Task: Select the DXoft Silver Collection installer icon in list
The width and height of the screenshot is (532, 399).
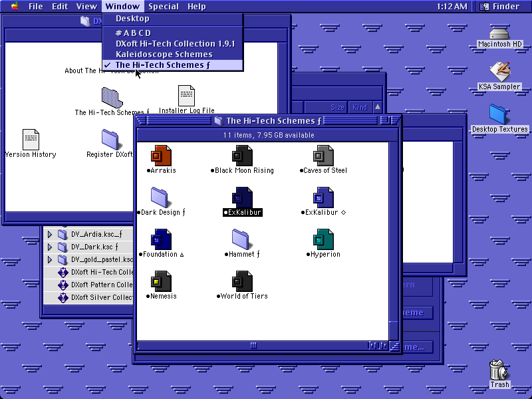Action: [63, 297]
